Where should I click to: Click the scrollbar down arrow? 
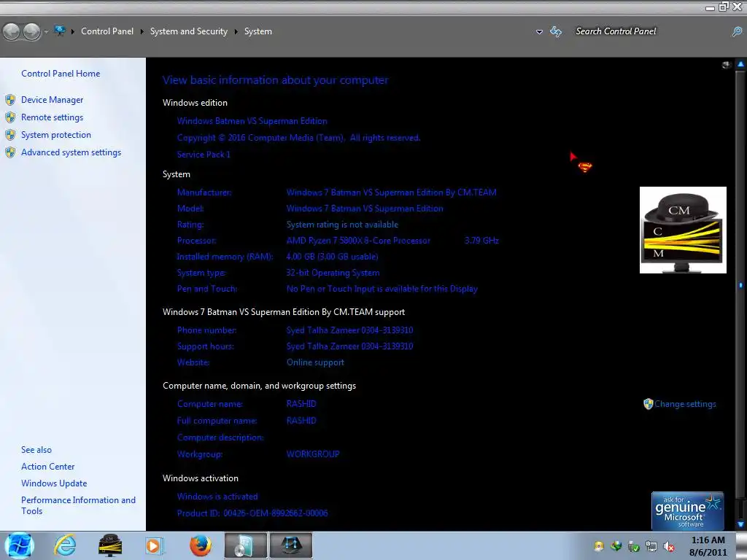741,524
